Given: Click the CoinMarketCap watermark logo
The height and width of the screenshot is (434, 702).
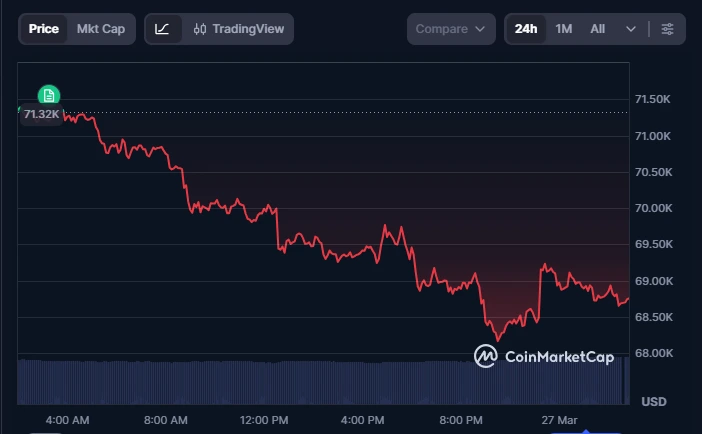Looking at the screenshot, I should (x=544, y=356).
